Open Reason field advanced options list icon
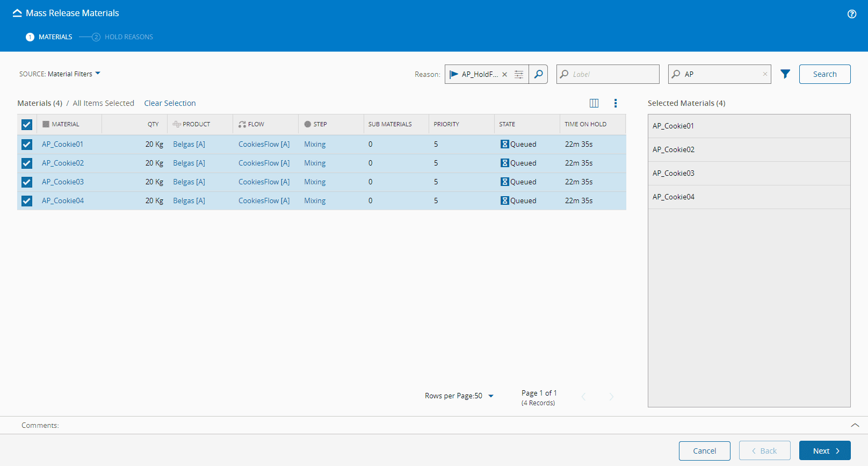The image size is (868, 466). tap(519, 74)
